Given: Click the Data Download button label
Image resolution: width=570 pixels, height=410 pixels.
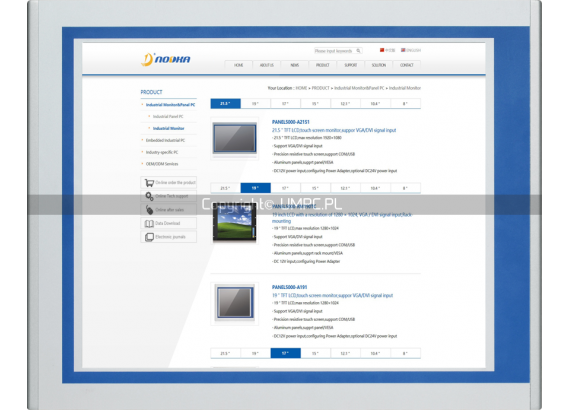Looking at the screenshot, I should (168, 223).
